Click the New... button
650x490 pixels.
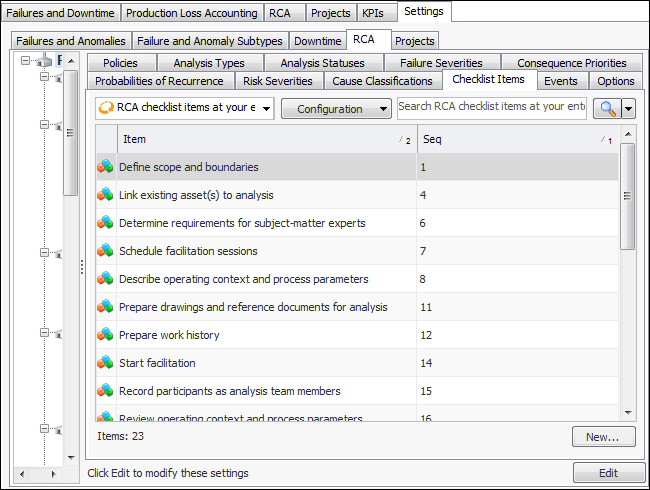click(603, 437)
